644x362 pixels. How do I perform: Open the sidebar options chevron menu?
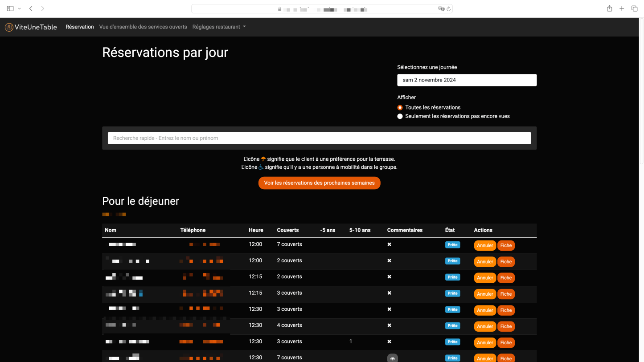(19, 8)
